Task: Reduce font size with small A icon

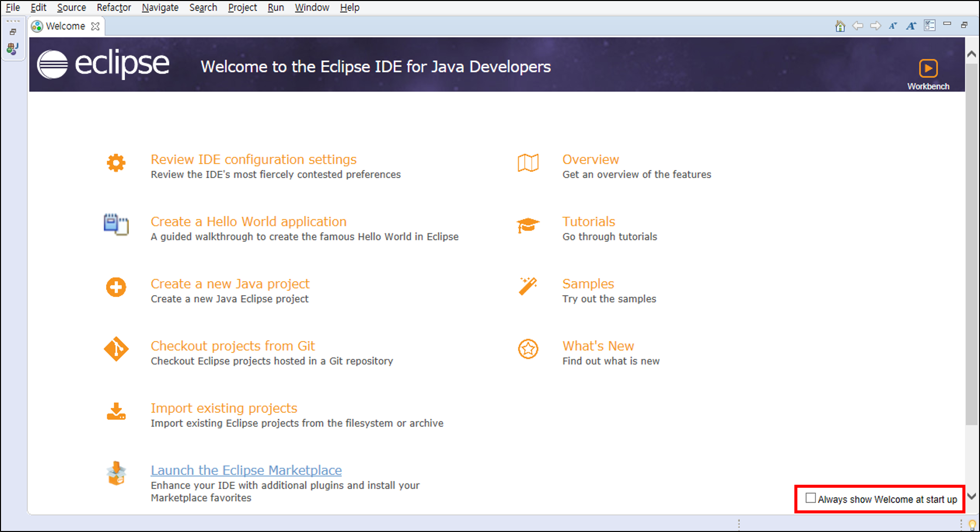Action: [893, 26]
